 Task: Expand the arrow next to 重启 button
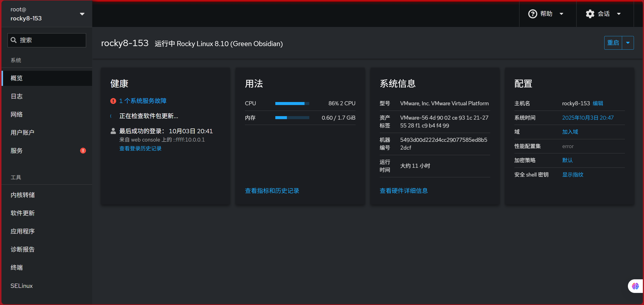pyautogui.click(x=628, y=43)
